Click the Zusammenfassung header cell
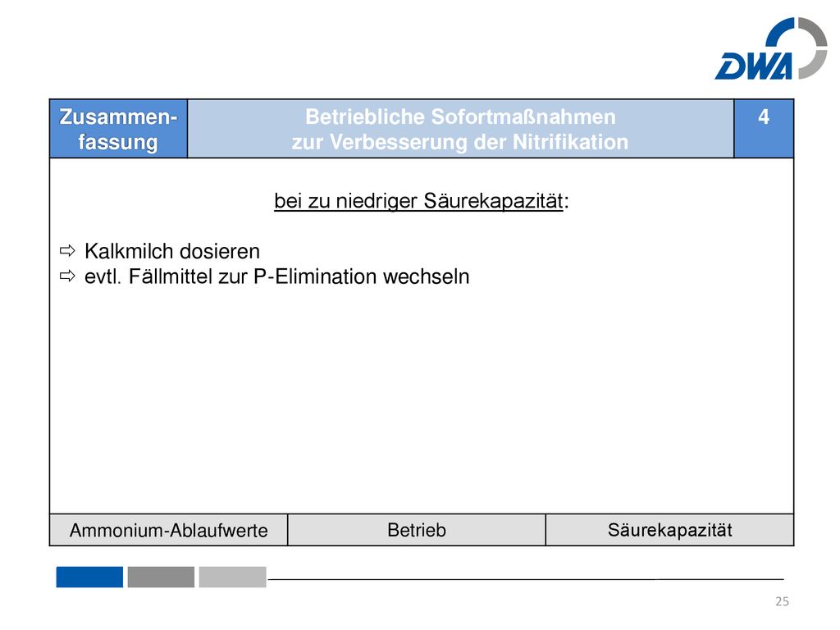The height and width of the screenshot is (630, 840). click(x=118, y=129)
